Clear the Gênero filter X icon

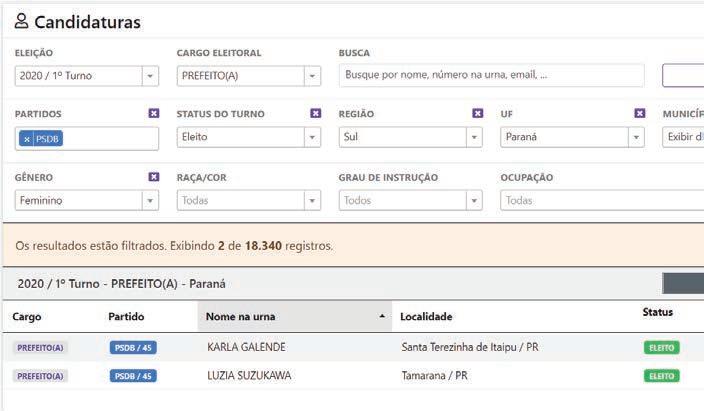tap(153, 177)
